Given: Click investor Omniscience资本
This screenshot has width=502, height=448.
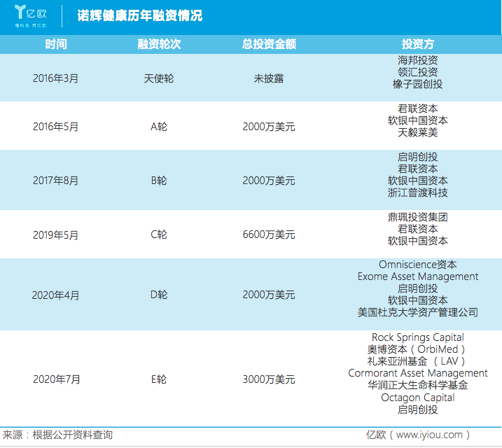Looking at the screenshot, I should point(418,265).
